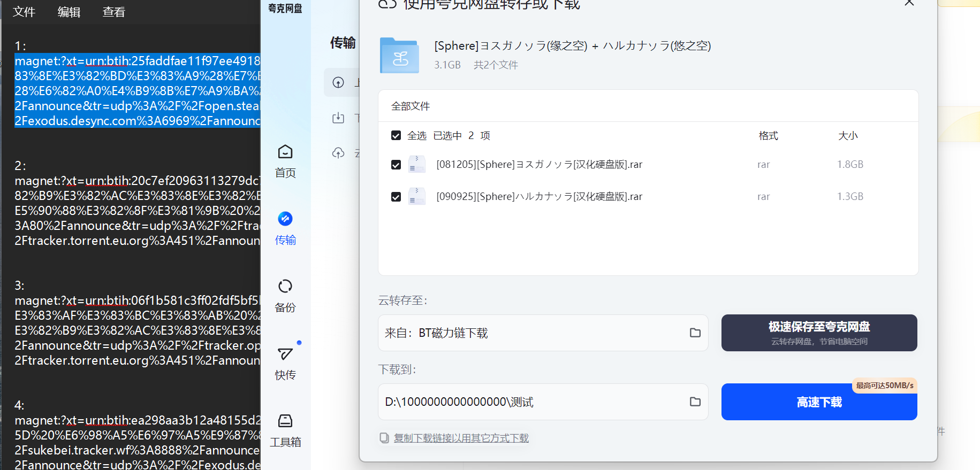Click the blue folder icon for the Sphere torrent

tap(399, 55)
